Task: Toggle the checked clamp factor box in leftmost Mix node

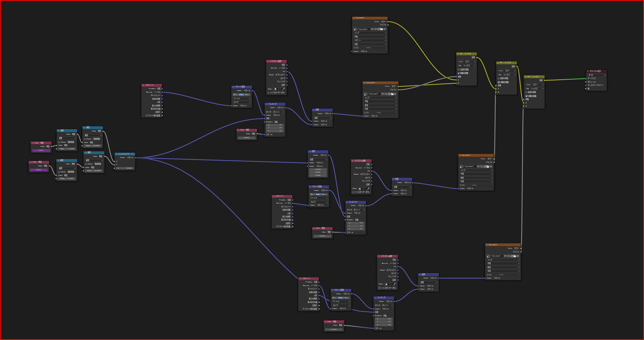Action: [459, 73]
